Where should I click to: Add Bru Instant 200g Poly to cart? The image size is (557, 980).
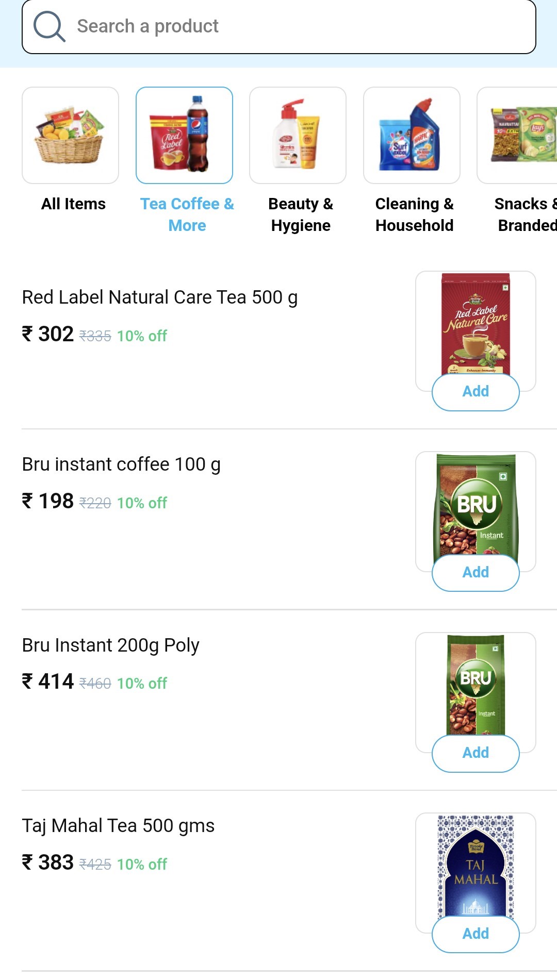476,753
